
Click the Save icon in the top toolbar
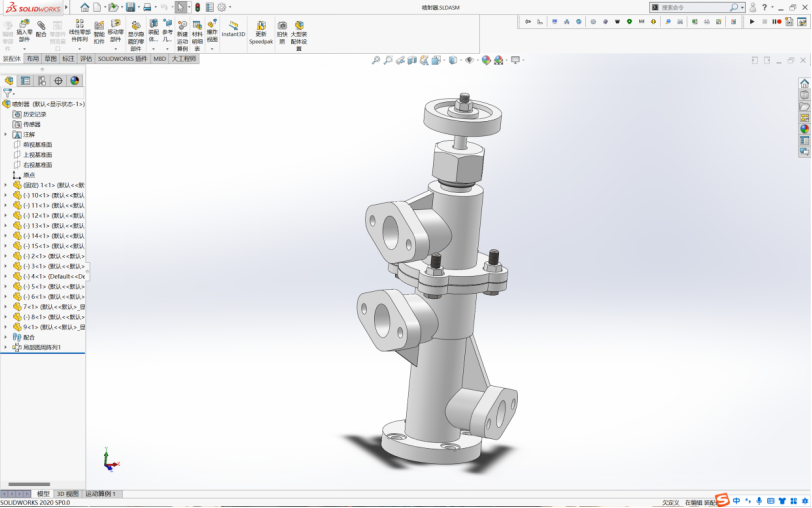(x=130, y=7)
